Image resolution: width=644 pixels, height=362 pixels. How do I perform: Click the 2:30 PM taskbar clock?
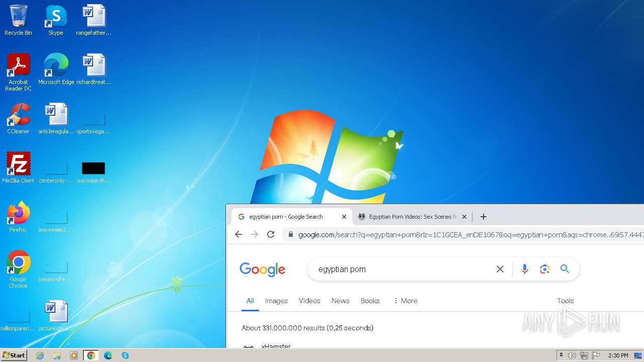point(618,355)
